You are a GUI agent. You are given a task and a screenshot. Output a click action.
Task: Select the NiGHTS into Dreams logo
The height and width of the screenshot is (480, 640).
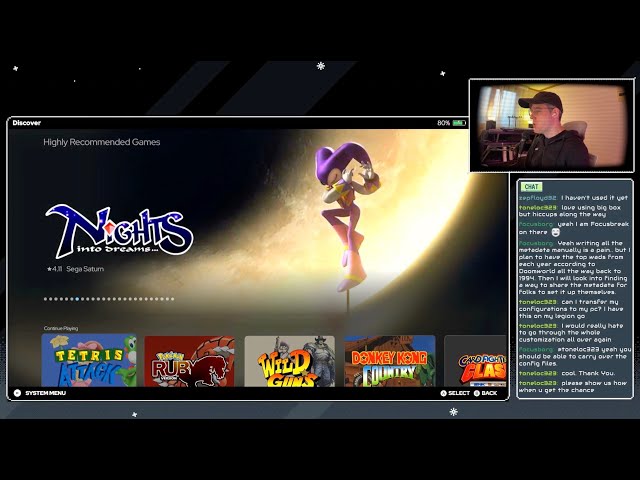pos(120,231)
